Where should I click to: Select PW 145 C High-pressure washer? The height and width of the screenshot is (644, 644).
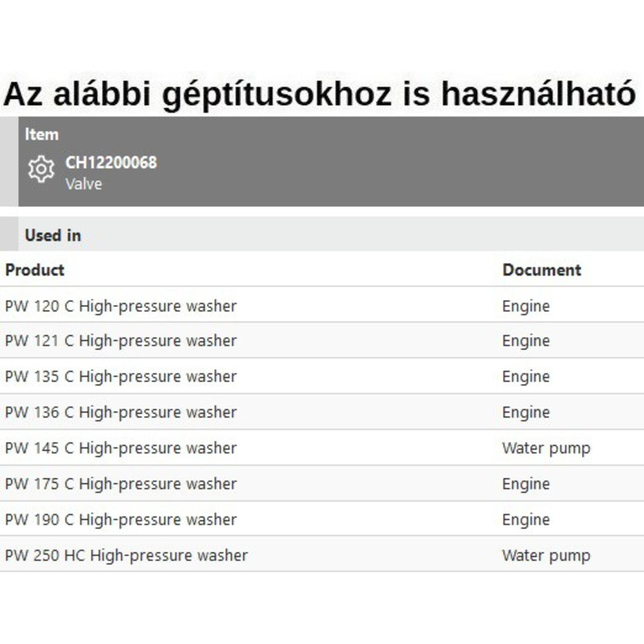coord(121,448)
